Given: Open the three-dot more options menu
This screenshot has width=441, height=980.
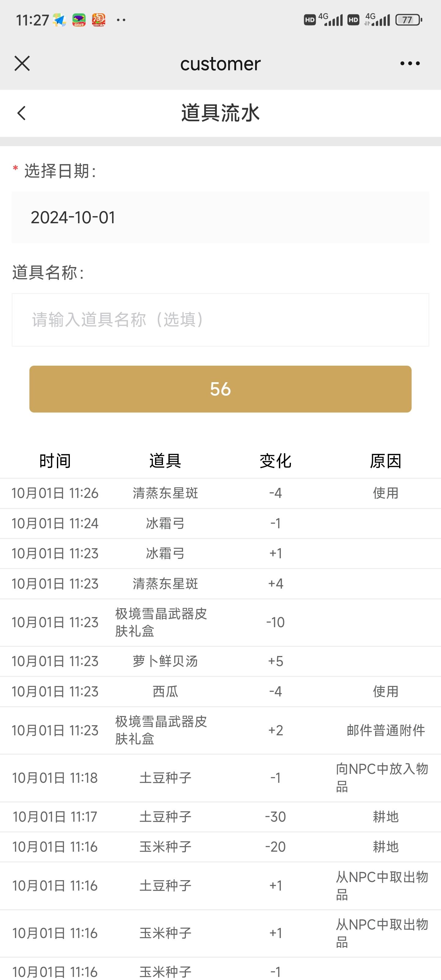Looking at the screenshot, I should [x=410, y=63].
